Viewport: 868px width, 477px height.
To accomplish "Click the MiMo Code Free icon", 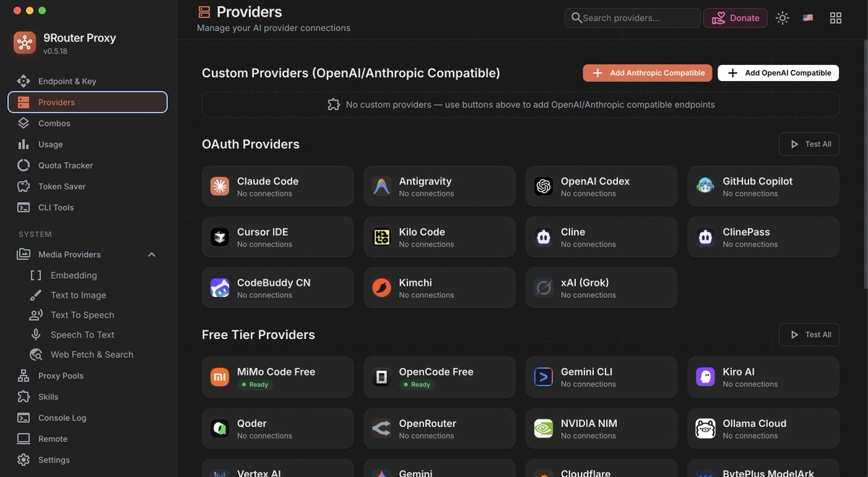I will click(220, 377).
